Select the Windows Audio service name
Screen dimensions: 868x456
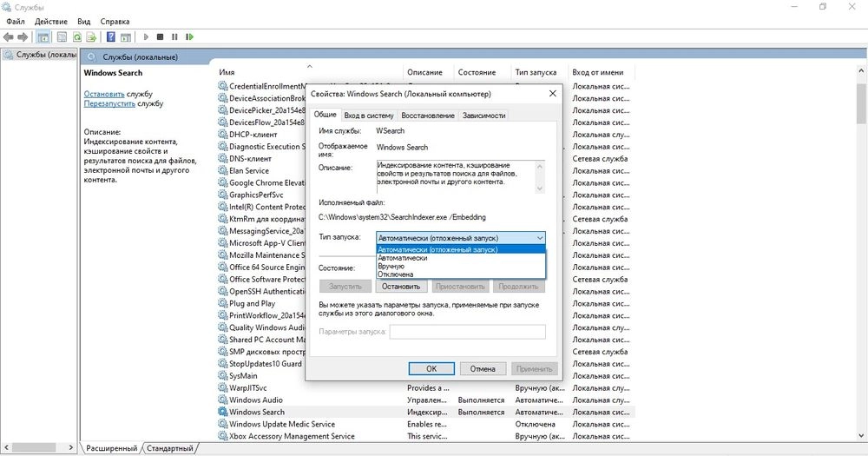tap(256, 400)
